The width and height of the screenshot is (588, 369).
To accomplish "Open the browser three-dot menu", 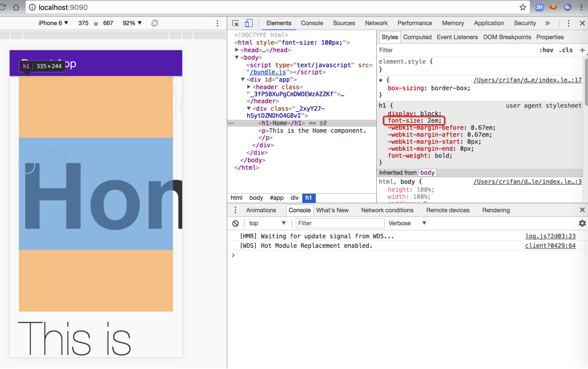I will (581, 7).
